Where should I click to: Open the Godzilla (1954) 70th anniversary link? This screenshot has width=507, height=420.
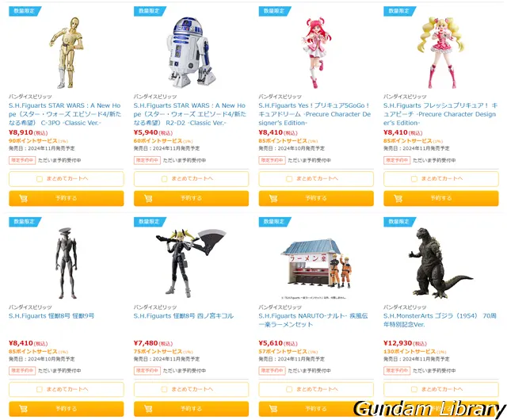pos(440,320)
